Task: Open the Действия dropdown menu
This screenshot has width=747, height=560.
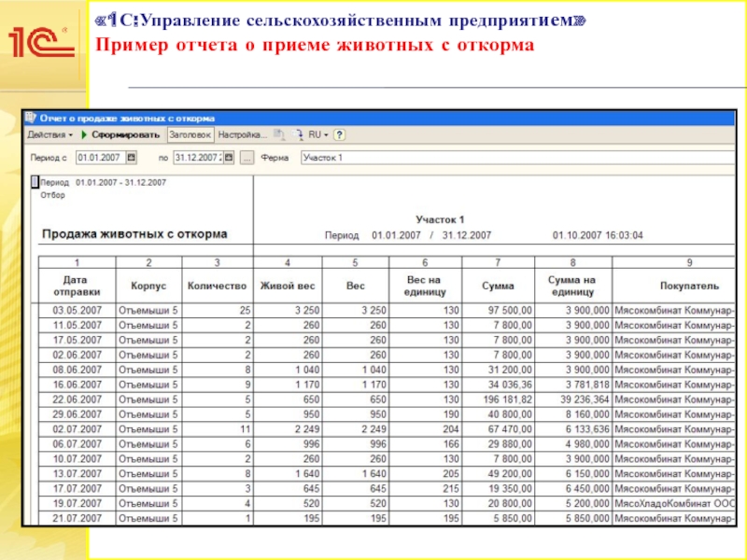Action: tap(49, 134)
